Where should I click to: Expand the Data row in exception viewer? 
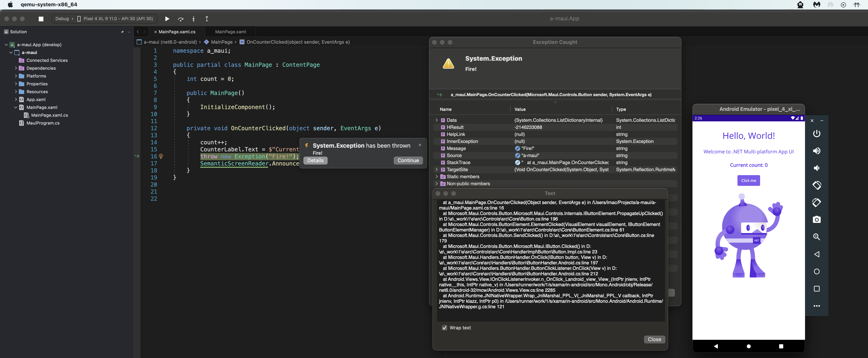pyautogui.click(x=437, y=120)
